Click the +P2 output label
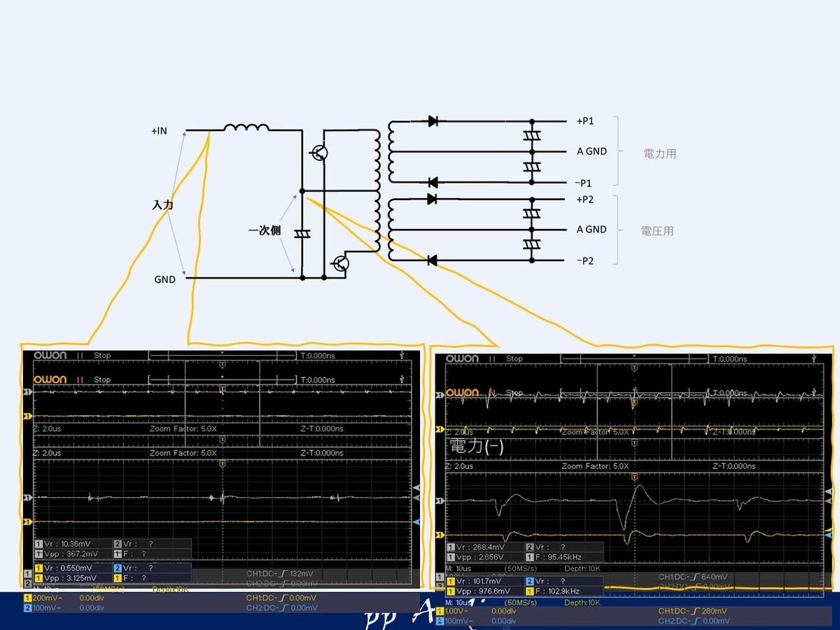This screenshot has height=630, width=840. [x=585, y=199]
